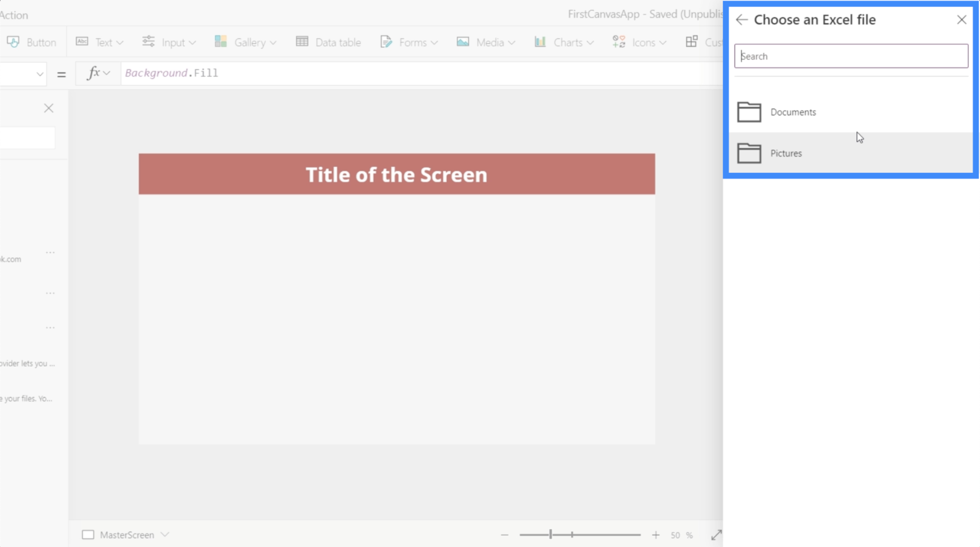Open the Icons dropdown
Viewport: 980px width, 547px height.
(639, 42)
